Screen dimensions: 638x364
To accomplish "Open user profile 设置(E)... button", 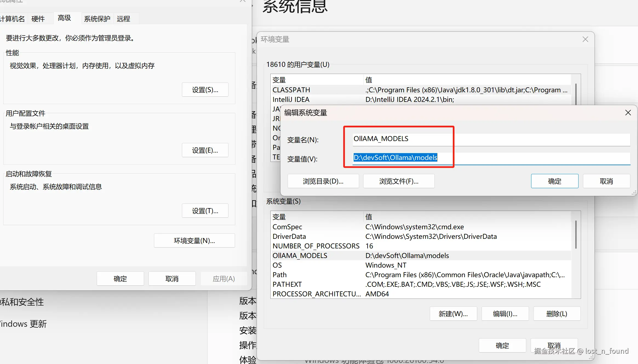I will coord(205,150).
